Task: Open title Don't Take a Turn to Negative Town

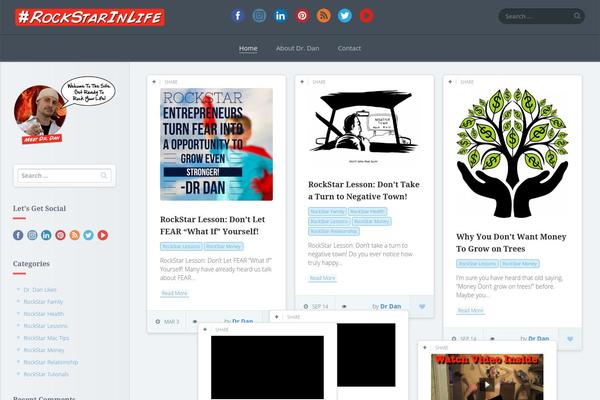Action: pyautogui.click(x=364, y=190)
